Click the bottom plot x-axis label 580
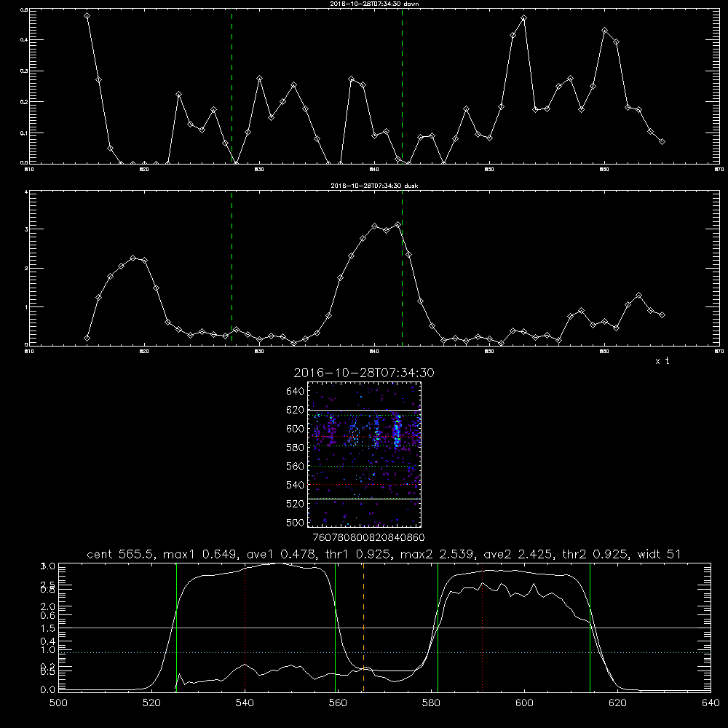 tap(431, 703)
